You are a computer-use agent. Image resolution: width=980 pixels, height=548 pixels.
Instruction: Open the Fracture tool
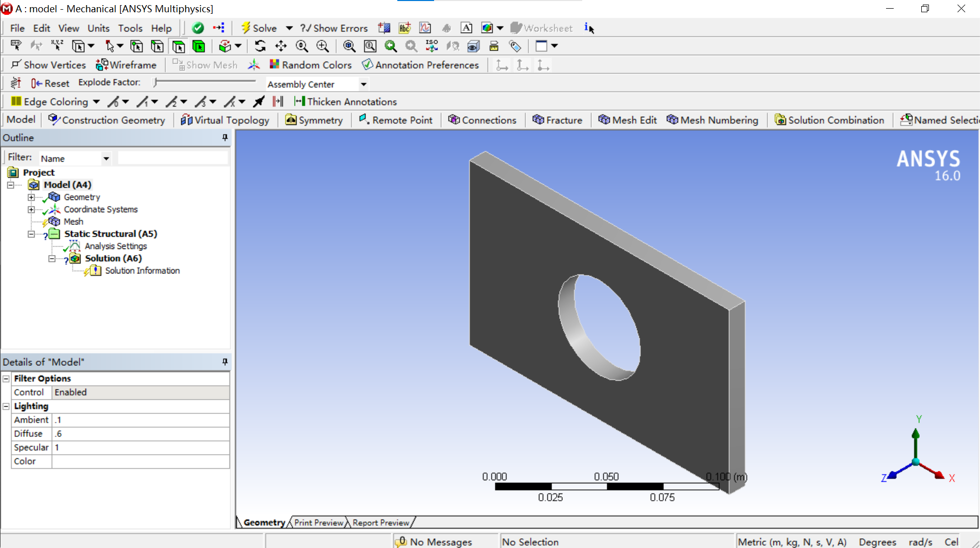[x=558, y=120]
